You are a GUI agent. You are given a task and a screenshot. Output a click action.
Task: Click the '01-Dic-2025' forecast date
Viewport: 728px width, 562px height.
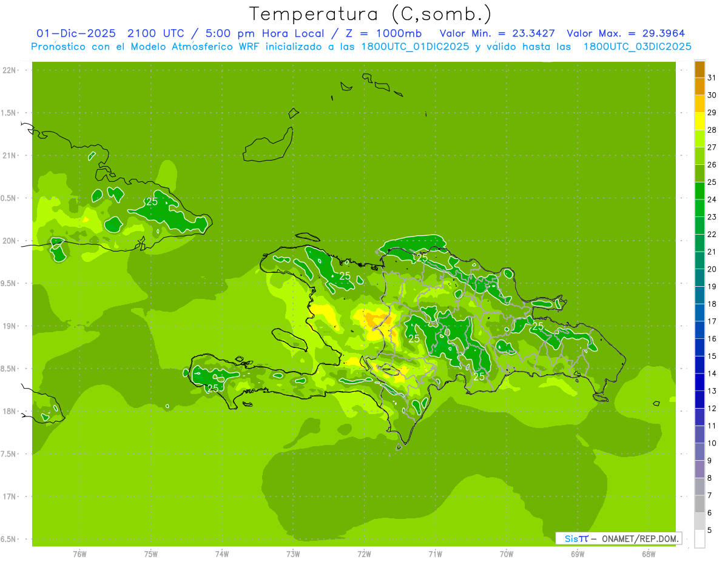pyautogui.click(x=76, y=33)
